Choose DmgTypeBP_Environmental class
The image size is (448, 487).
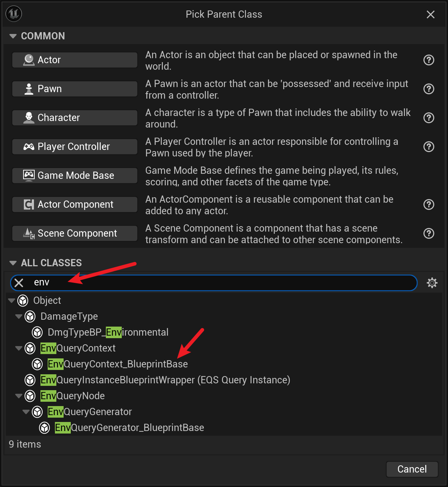click(108, 332)
